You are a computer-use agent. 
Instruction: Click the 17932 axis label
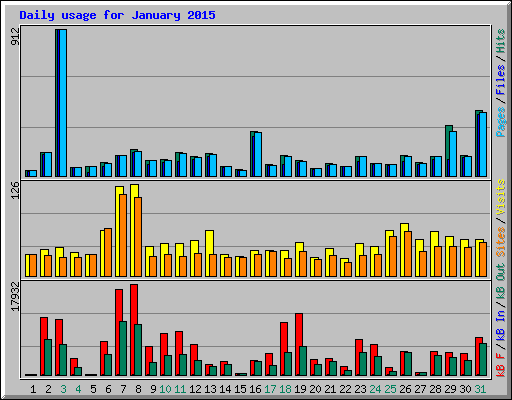click(15, 296)
